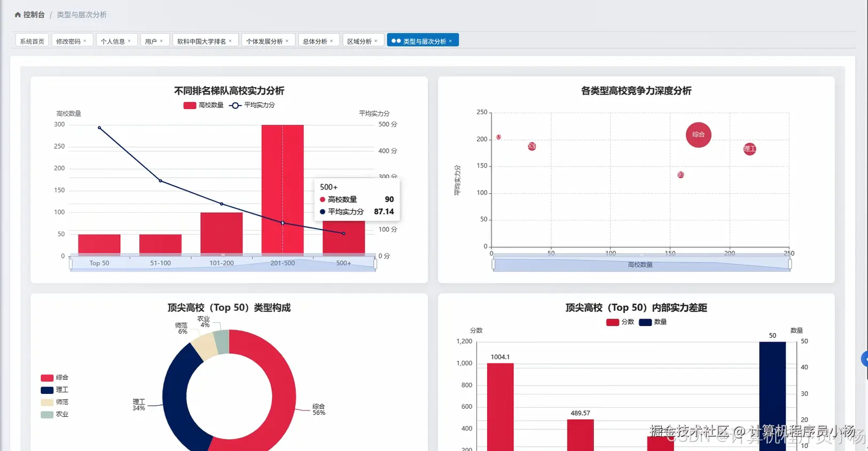Toggle the 高校数量 legend series
This screenshot has width=868, height=451.
pyautogui.click(x=204, y=105)
